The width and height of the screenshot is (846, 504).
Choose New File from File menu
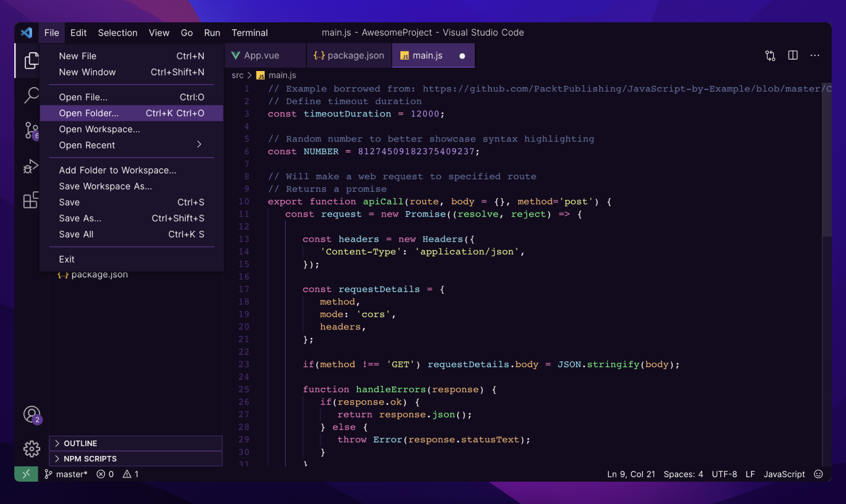(x=132, y=56)
